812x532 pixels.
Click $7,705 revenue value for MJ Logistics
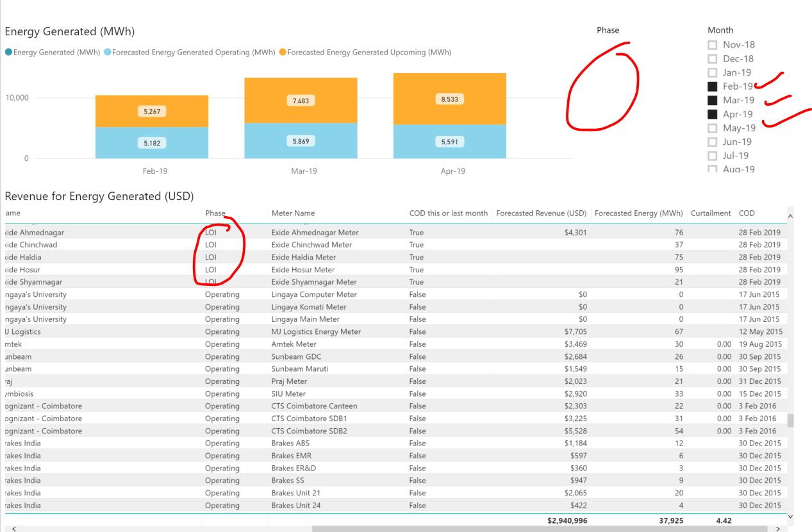pyautogui.click(x=576, y=332)
